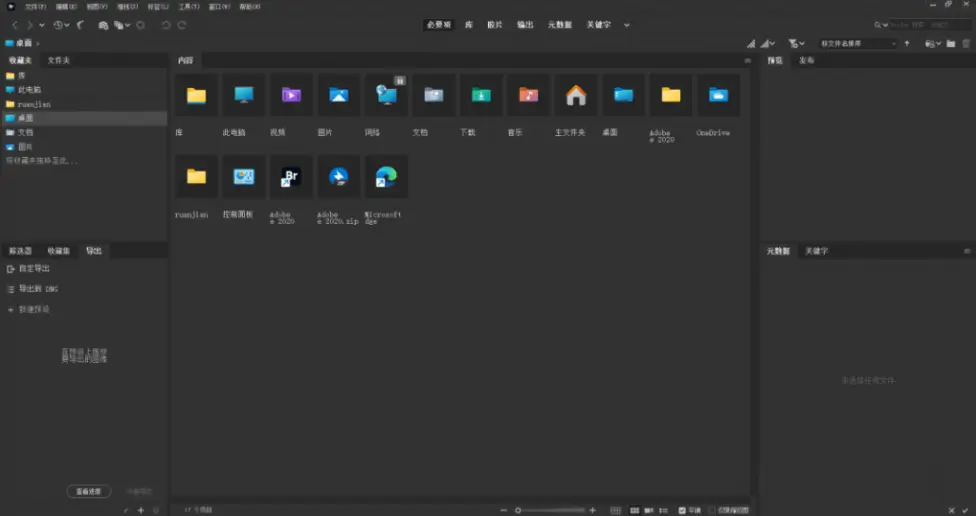Open in Camera Raw aperture icon
The width and height of the screenshot is (976, 516).
tap(141, 26)
